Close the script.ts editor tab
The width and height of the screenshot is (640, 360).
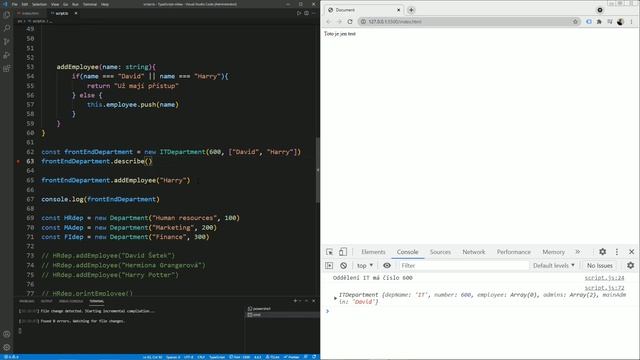point(76,13)
